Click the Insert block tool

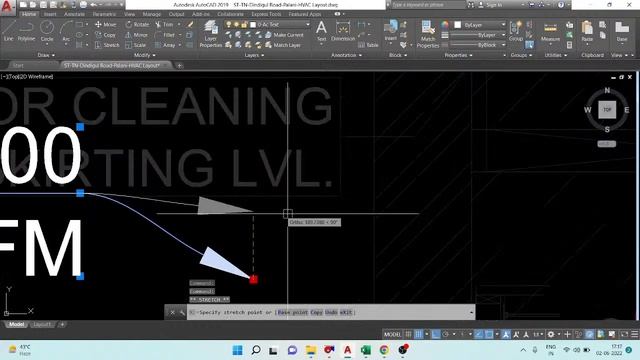tap(391, 31)
